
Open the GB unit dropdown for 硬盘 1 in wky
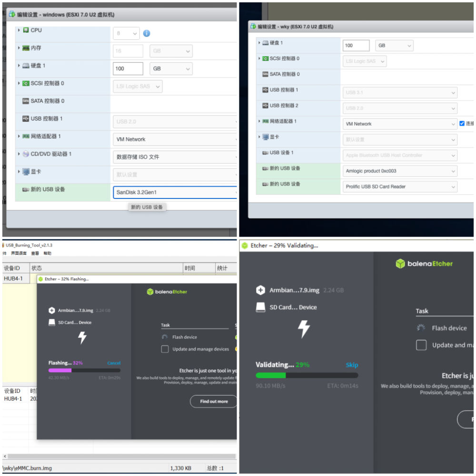(x=394, y=46)
